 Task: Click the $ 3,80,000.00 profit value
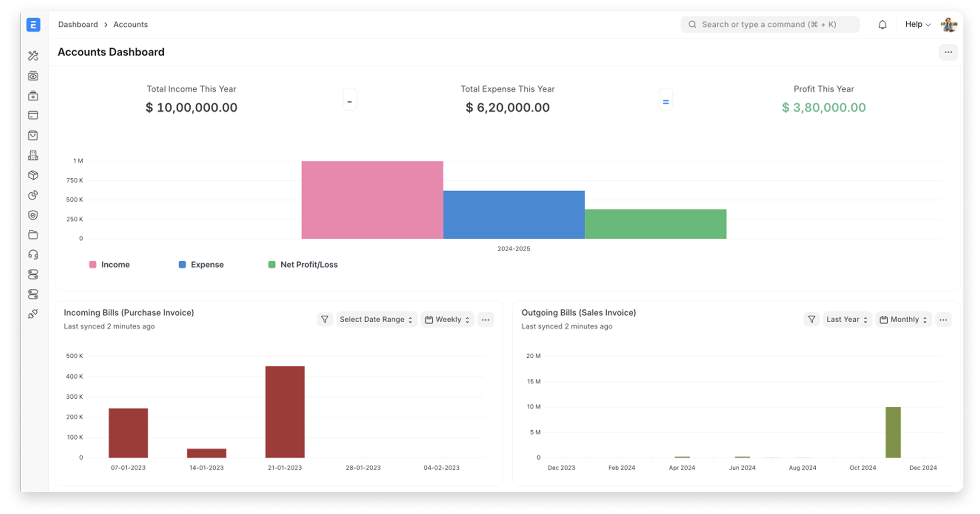(824, 107)
